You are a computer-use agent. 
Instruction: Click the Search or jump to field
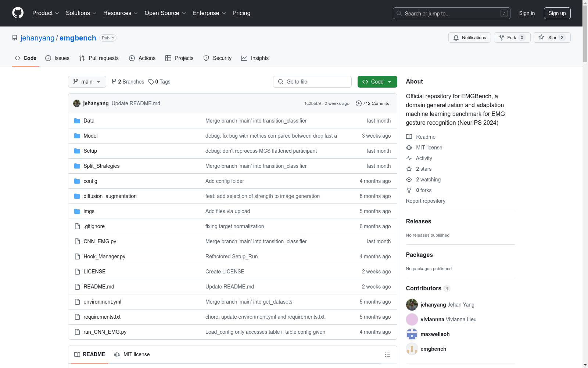pos(452,13)
